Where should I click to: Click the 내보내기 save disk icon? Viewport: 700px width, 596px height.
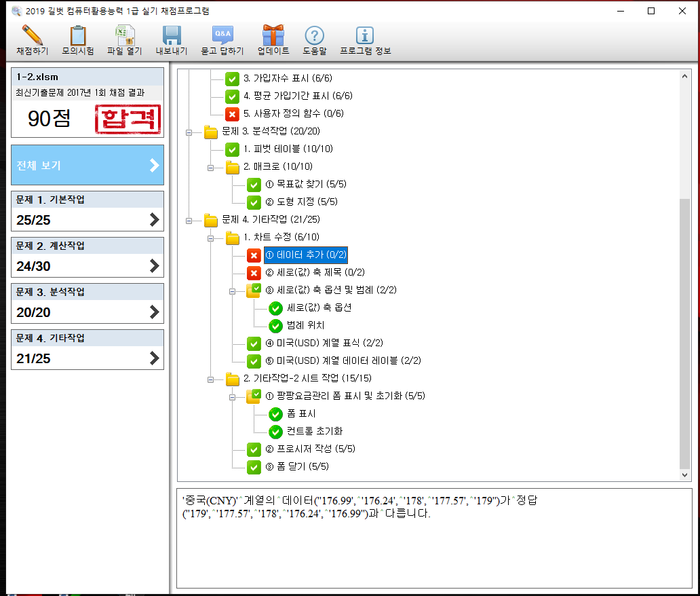coord(172,35)
